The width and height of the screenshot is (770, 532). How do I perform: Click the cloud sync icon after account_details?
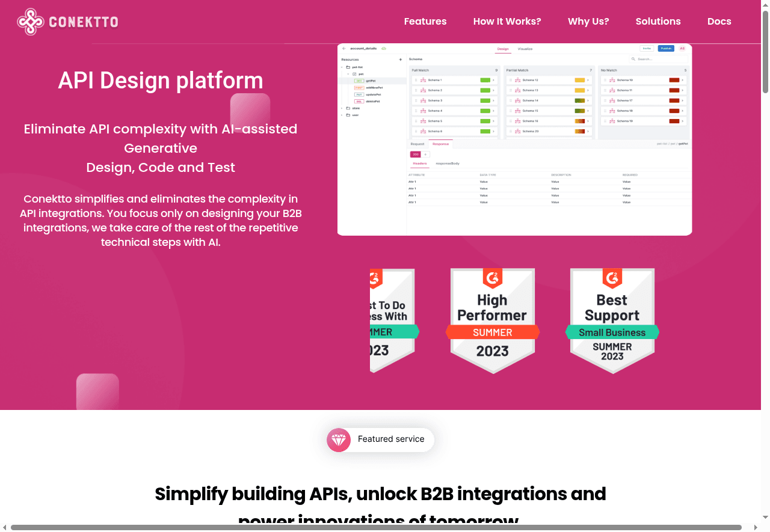coord(384,48)
